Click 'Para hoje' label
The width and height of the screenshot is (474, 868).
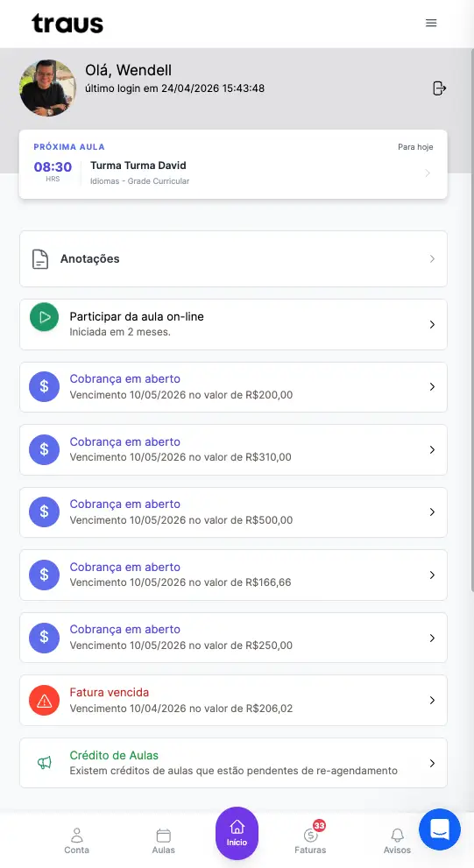[415, 146]
